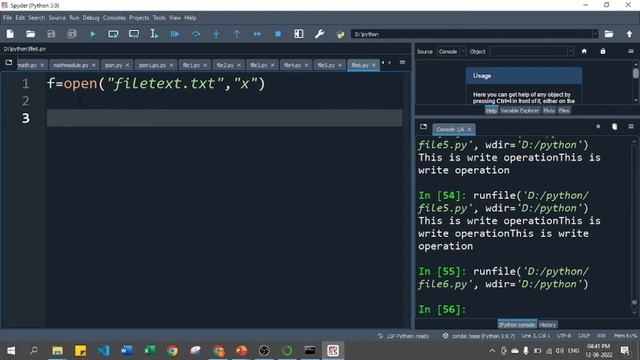The height and width of the screenshot is (360, 640).
Task: Click in the Object input field
Action: [529, 51]
